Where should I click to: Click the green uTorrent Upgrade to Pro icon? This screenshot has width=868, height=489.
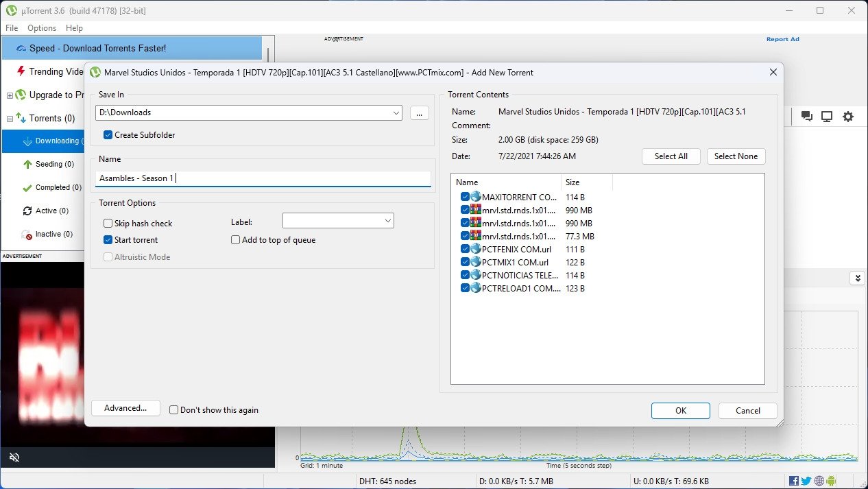coord(21,95)
